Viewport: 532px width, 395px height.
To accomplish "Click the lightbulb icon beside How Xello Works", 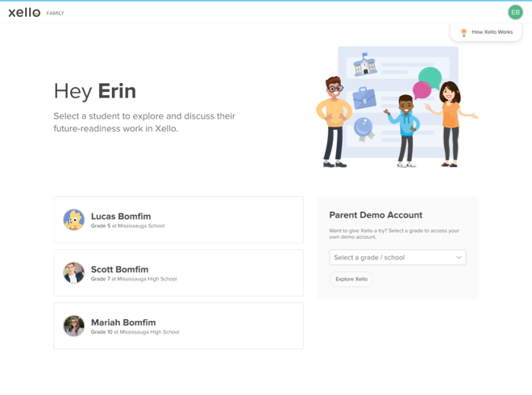I will click(x=463, y=32).
